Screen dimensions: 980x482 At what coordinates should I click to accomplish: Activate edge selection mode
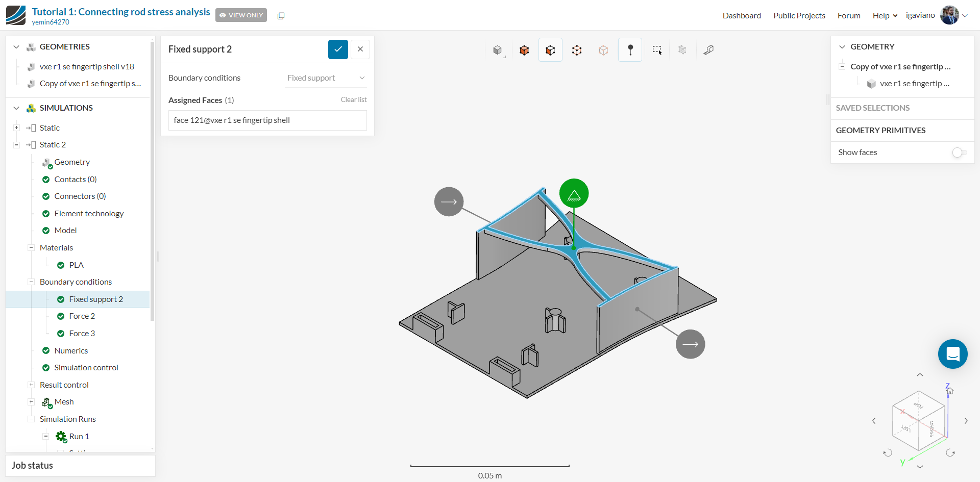click(577, 50)
